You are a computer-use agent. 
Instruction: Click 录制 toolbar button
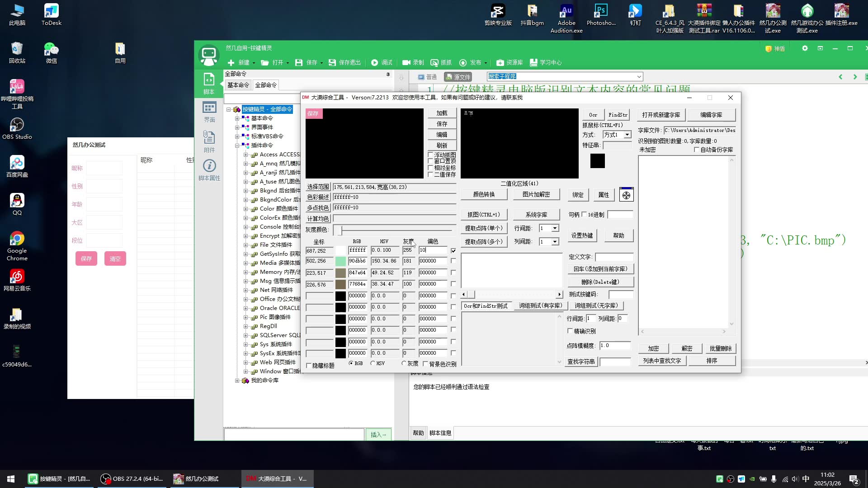413,62
